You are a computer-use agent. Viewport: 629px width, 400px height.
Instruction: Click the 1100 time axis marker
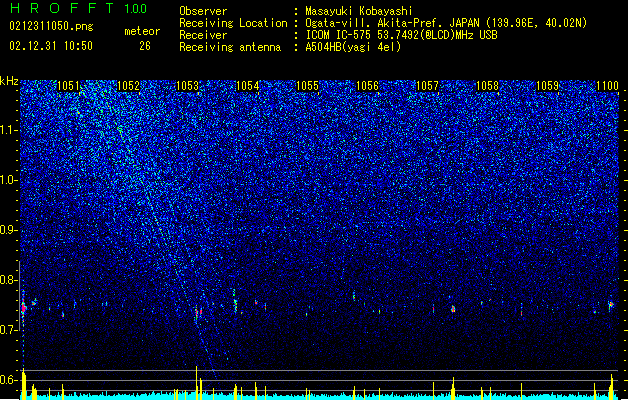[x=608, y=86]
